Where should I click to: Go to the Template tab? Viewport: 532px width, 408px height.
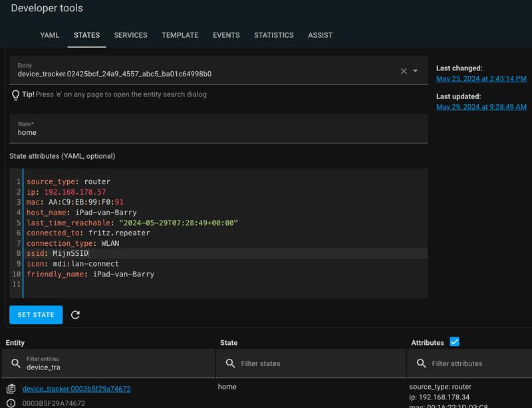[x=180, y=35]
